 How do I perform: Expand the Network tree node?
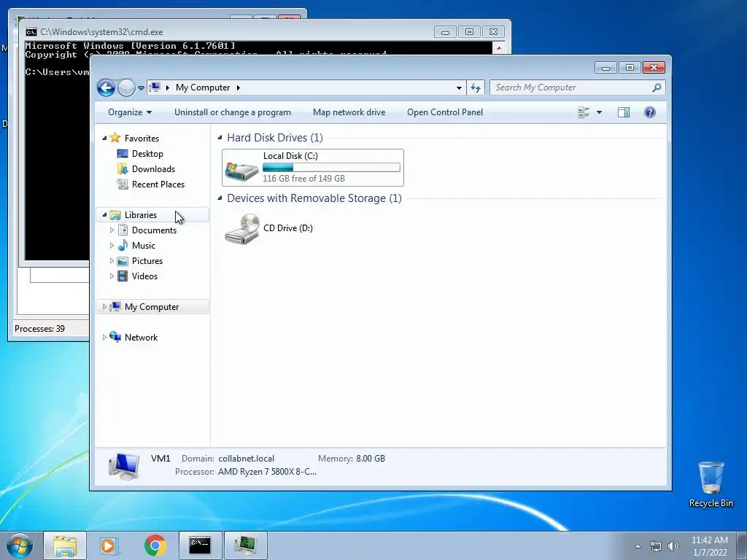click(x=104, y=337)
